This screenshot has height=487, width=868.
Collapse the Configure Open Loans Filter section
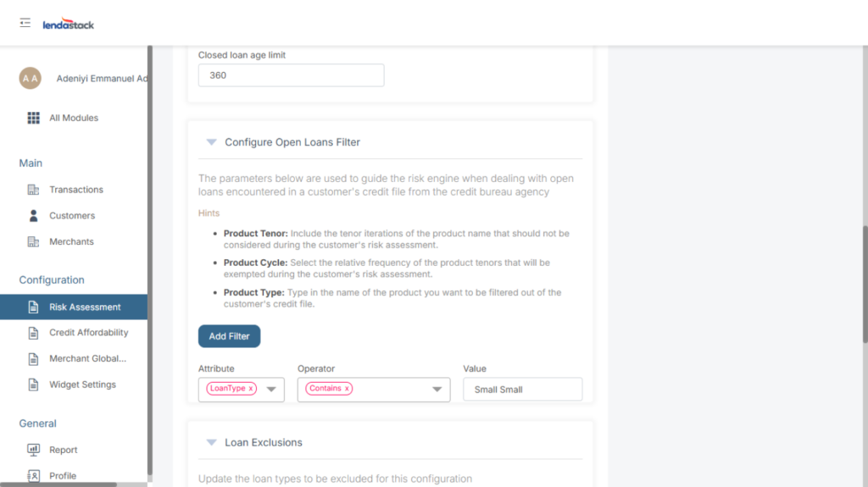[211, 142]
